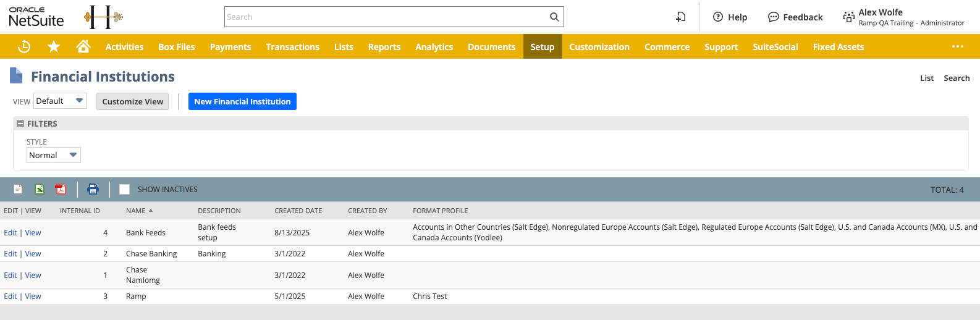
Task: Click the Ramp name cell
Action: (x=136, y=297)
